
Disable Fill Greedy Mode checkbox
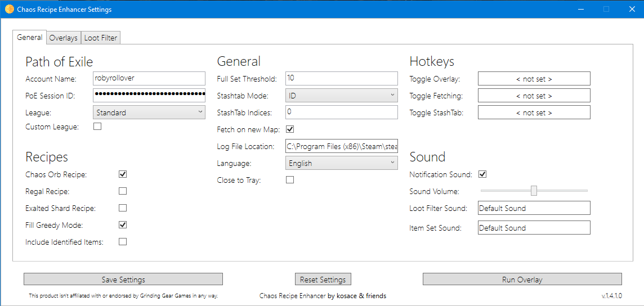(x=122, y=225)
